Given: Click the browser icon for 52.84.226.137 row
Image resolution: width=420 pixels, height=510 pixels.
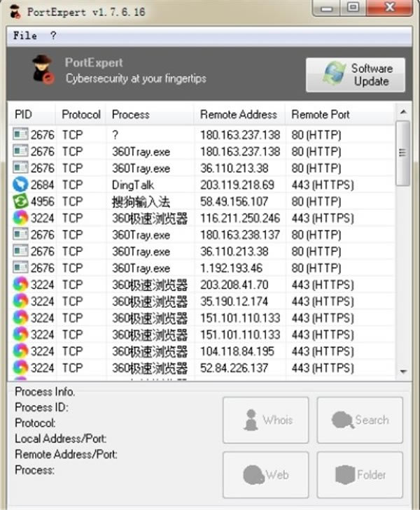Looking at the screenshot, I should (20, 367).
